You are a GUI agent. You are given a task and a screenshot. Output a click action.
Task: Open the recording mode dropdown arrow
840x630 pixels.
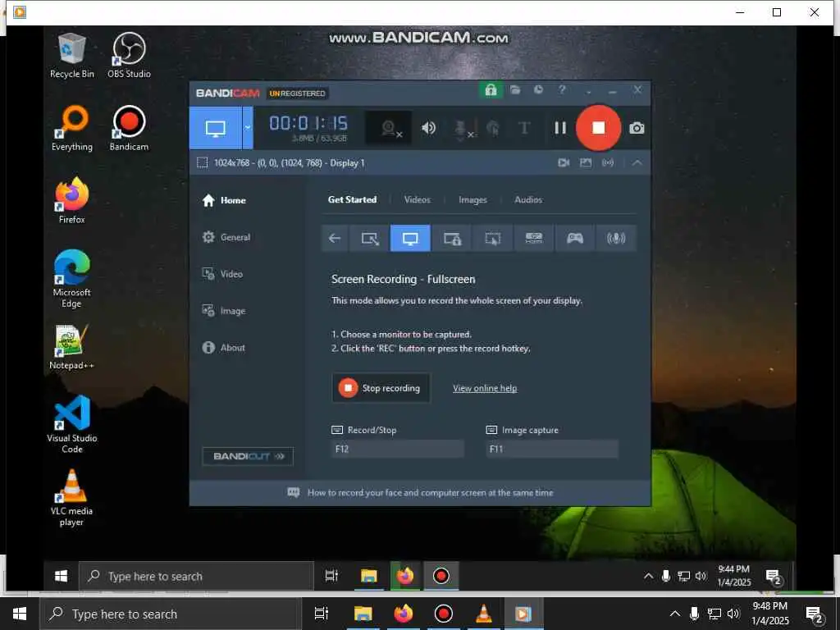(248, 128)
